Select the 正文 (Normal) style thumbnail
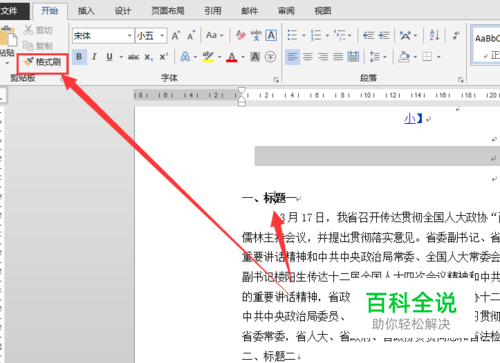The image size is (500, 363). (x=487, y=46)
